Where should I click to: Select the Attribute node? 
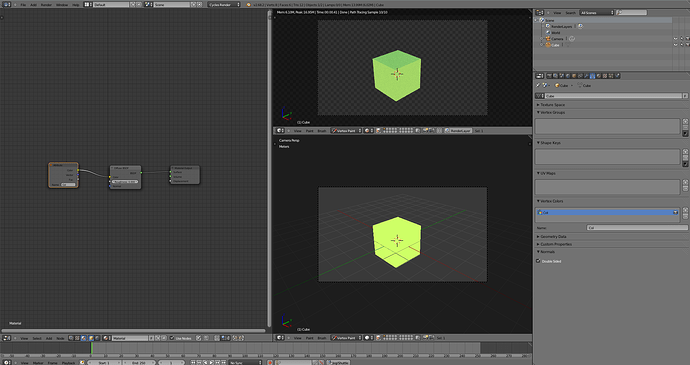pos(63,175)
